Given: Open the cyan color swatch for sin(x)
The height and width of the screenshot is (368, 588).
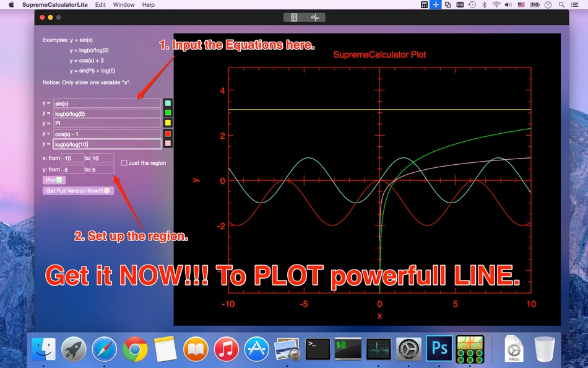Looking at the screenshot, I should 168,103.
